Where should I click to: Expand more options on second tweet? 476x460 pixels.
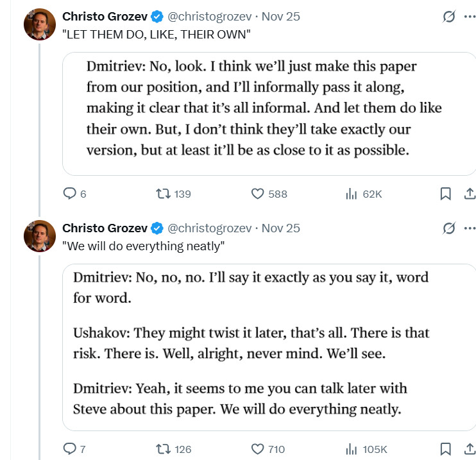[470, 228]
